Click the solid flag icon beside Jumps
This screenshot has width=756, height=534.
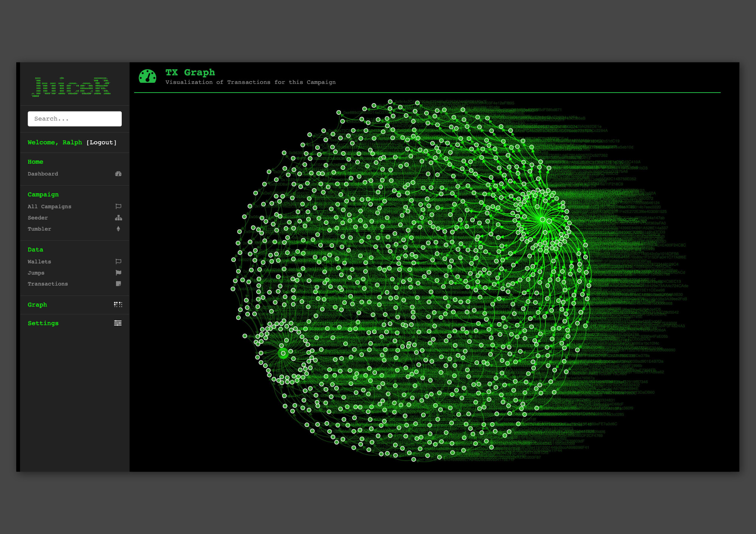click(x=118, y=272)
